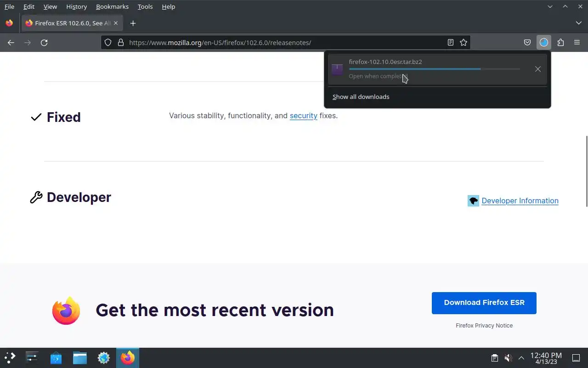Viewport: 588px width, 368px height.
Task: Open the Edit menu
Action: 29,6
